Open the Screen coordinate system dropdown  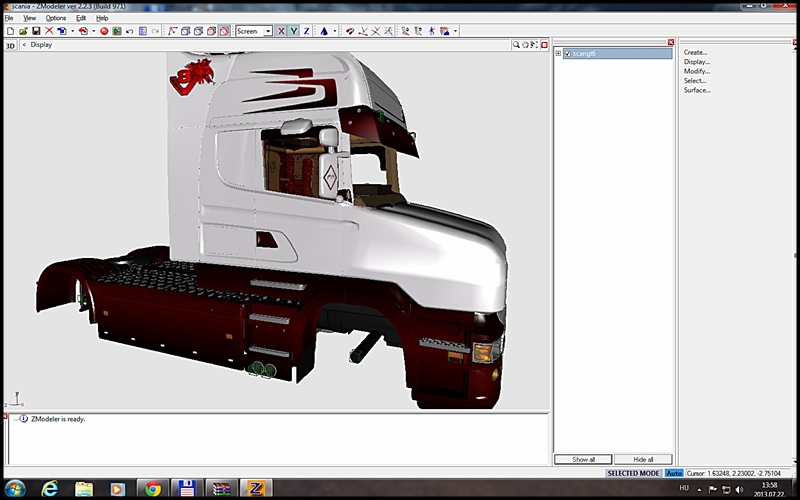[268, 31]
